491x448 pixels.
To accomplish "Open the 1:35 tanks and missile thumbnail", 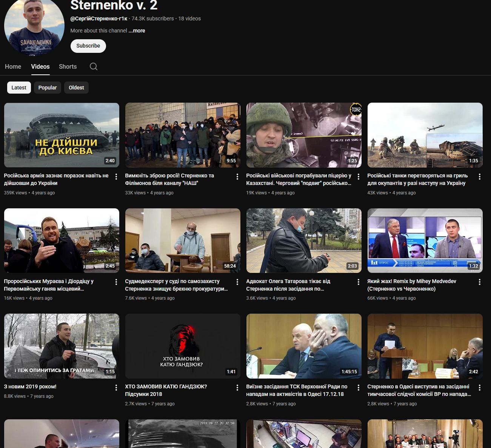I will [x=425, y=135].
